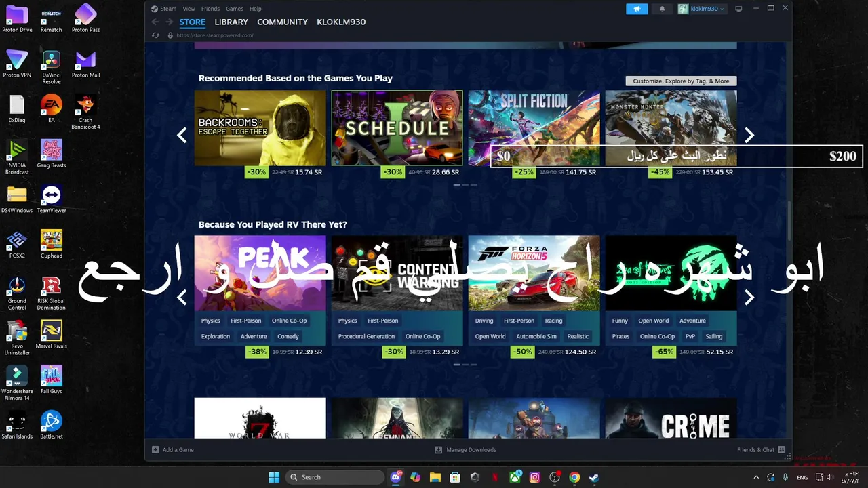This screenshot has height=488, width=868.
Task: Open the Friends menu
Action: tap(210, 9)
